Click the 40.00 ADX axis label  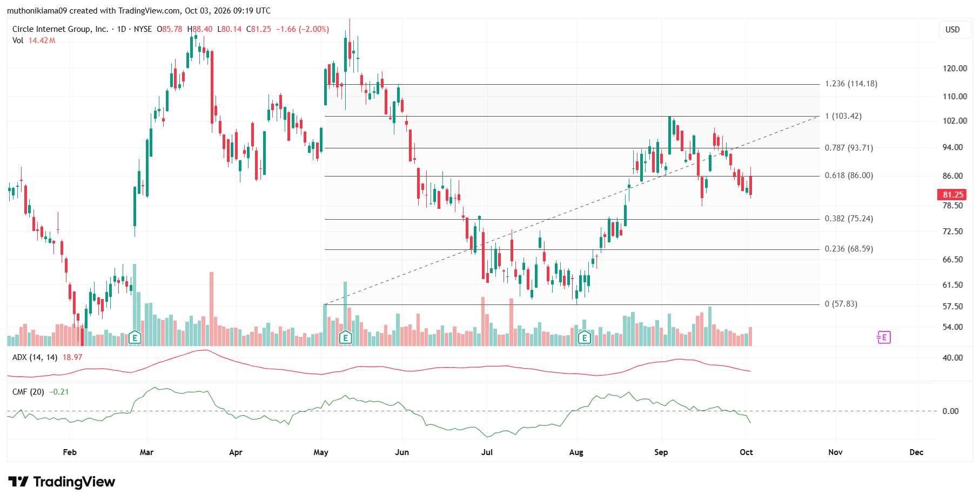tap(952, 358)
